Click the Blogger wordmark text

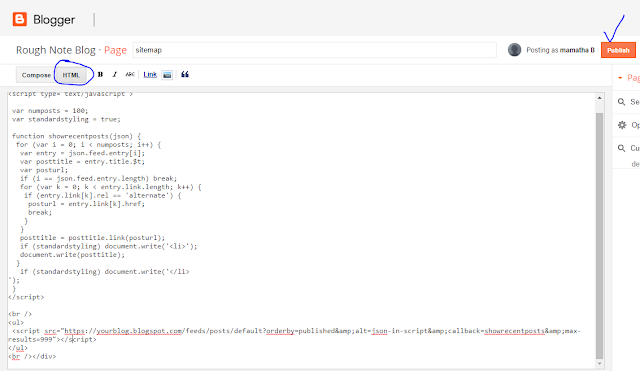54,20
